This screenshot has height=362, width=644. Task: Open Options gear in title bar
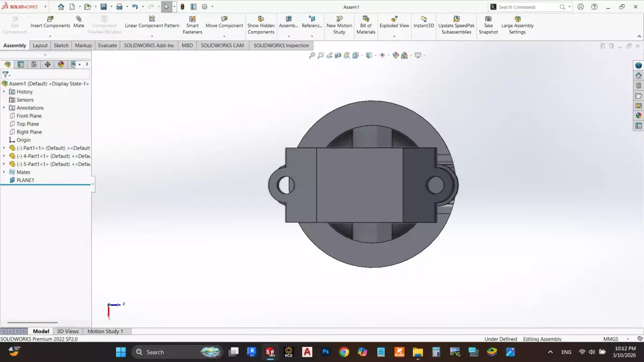(x=204, y=7)
